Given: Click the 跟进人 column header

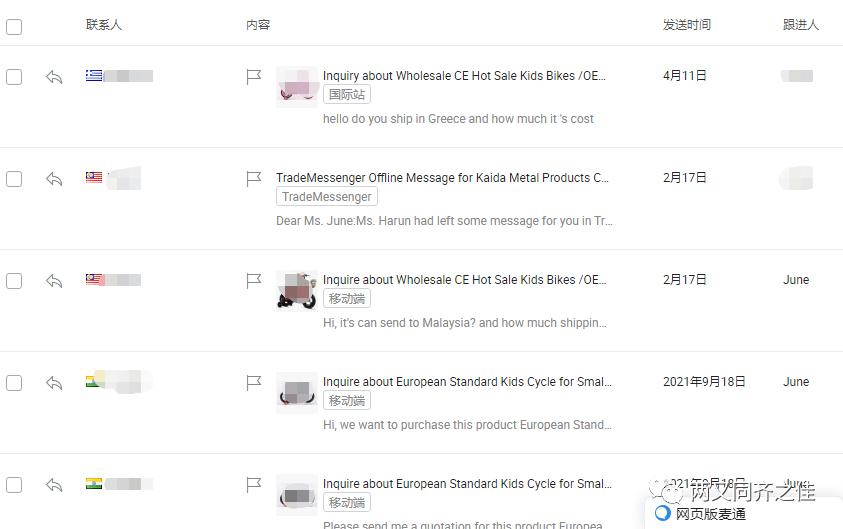Looking at the screenshot, I should (800, 25).
